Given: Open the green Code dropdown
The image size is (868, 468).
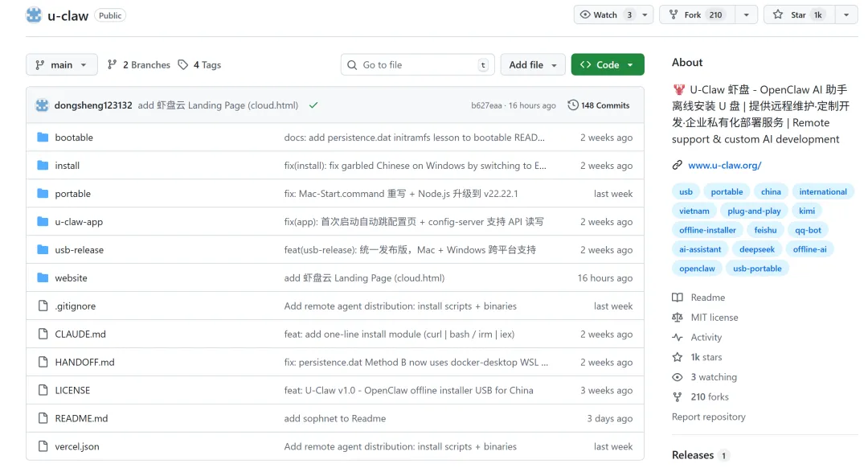Looking at the screenshot, I should point(608,65).
